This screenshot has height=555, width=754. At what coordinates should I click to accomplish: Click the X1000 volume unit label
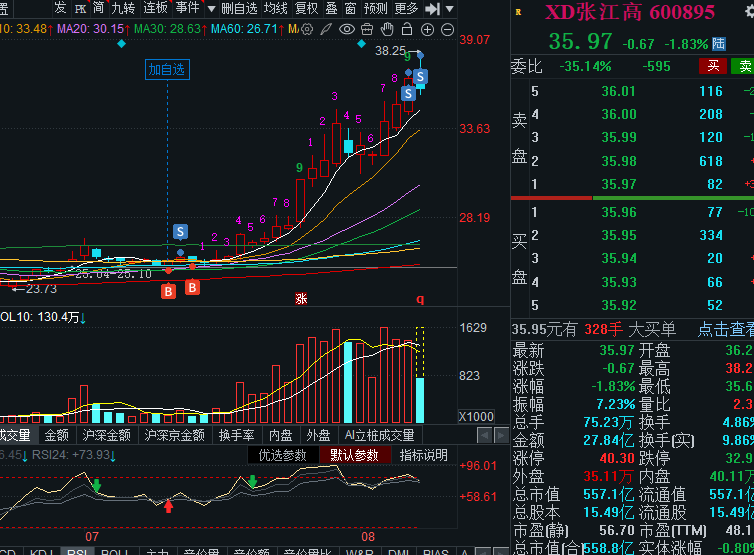476,416
